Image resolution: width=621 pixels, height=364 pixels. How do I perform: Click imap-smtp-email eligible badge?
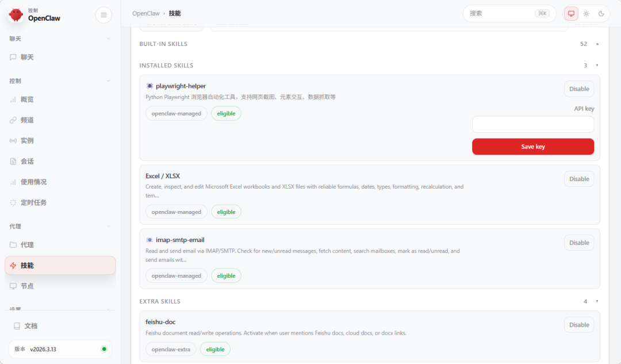pos(226,275)
